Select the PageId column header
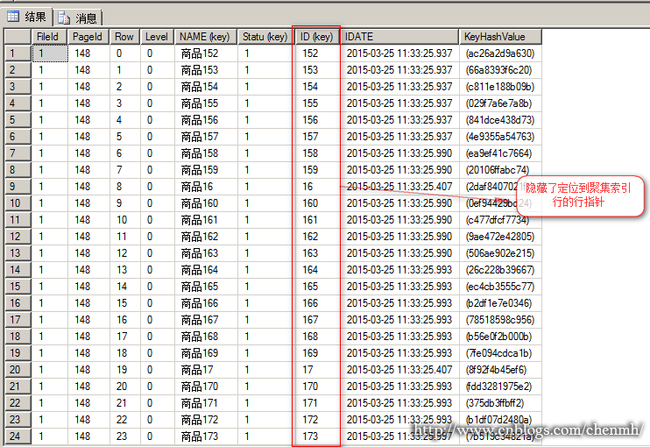 coord(88,36)
